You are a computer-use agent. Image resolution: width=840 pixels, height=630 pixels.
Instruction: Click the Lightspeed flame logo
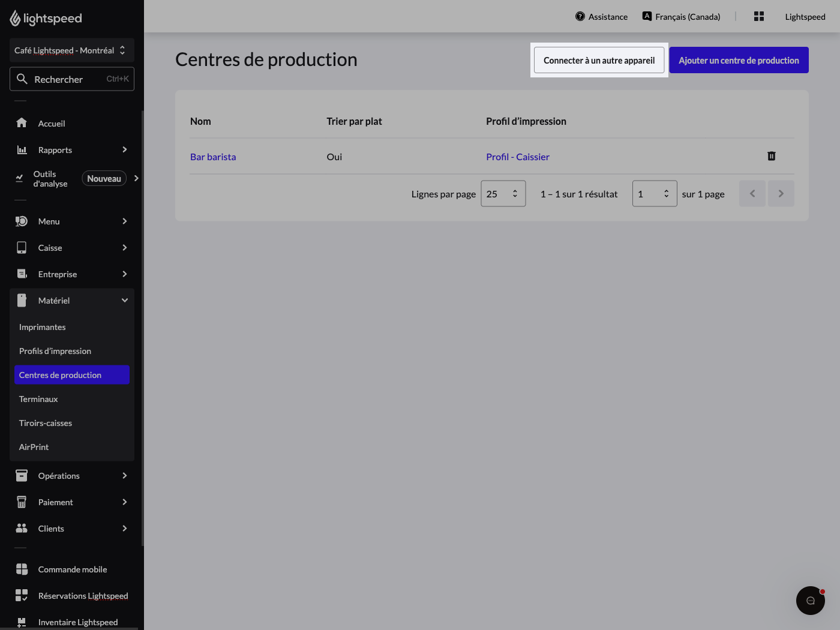(15, 19)
